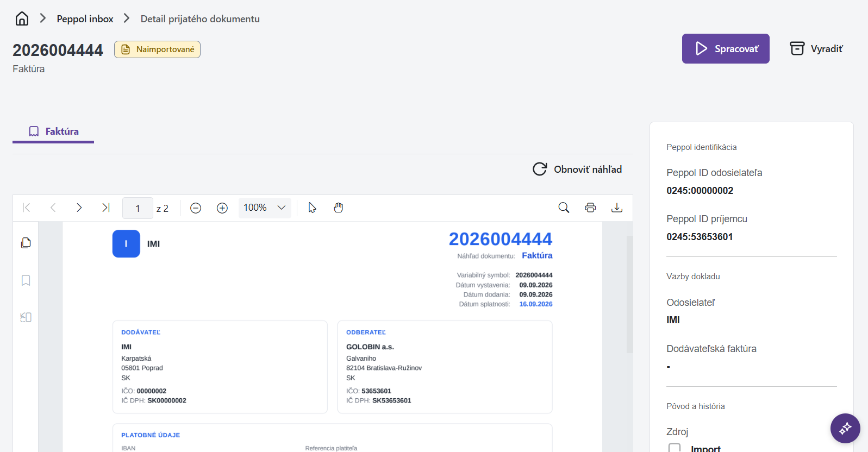Download the invoice document
The height and width of the screenshot is (452, 868).
pos(617,208)
